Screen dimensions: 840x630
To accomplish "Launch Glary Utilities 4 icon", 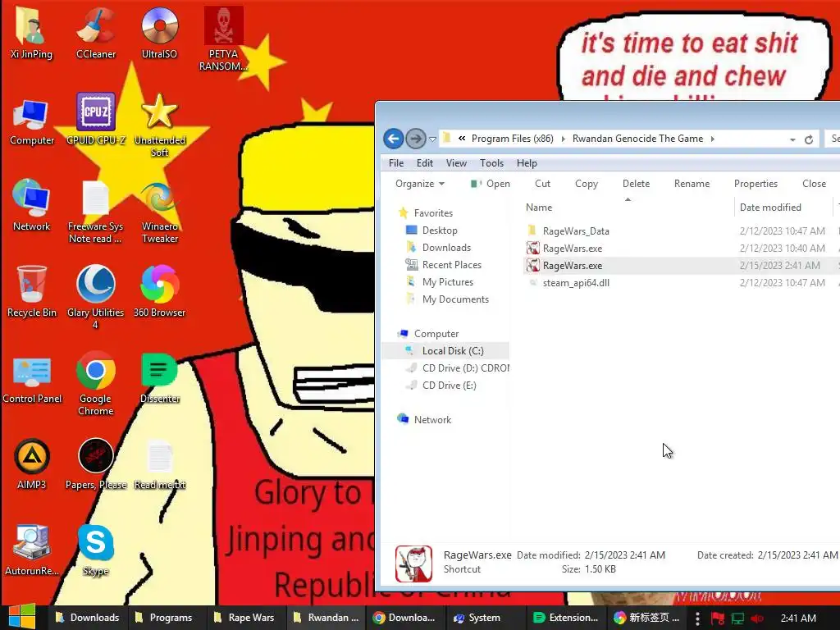I will tap(95, 297).
